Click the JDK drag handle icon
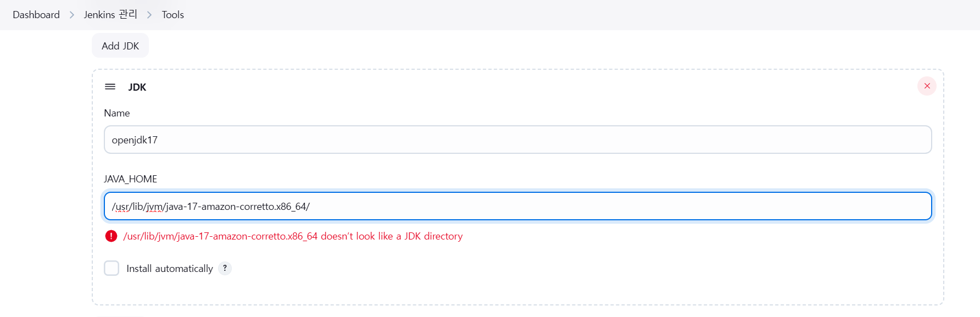This screenshot has width=980, height=317. point(110,87)
